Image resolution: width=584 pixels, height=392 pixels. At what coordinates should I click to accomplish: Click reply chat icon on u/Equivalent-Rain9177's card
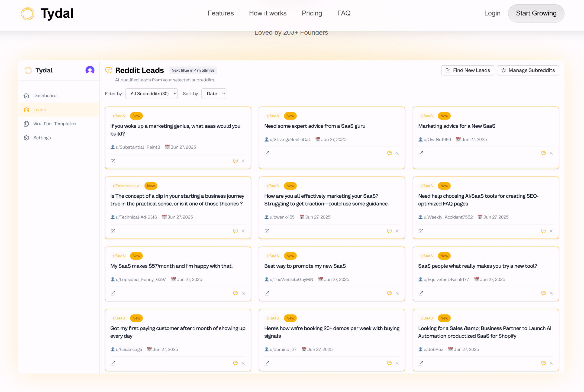pyautogui.click(x=543, y=293)
